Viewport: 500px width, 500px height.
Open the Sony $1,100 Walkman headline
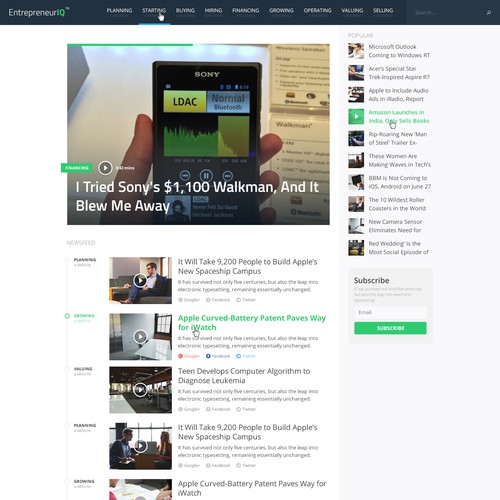pos(197,196)
